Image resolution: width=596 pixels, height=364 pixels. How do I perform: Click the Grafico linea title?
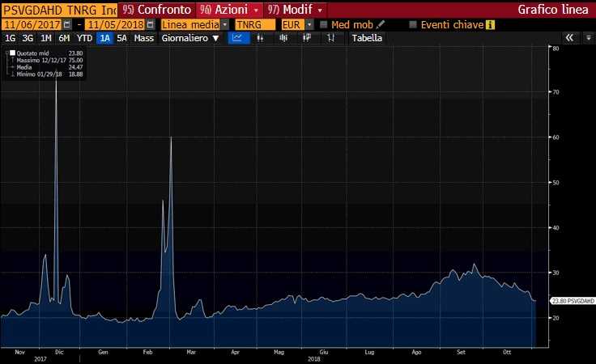pos(553,10)
